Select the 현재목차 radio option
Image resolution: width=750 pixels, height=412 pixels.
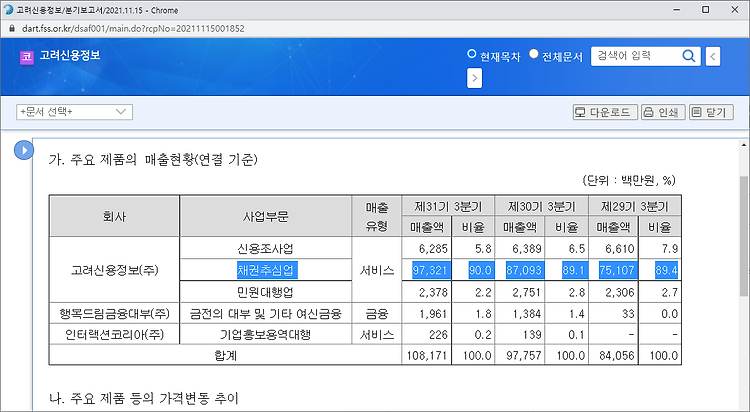472,54
